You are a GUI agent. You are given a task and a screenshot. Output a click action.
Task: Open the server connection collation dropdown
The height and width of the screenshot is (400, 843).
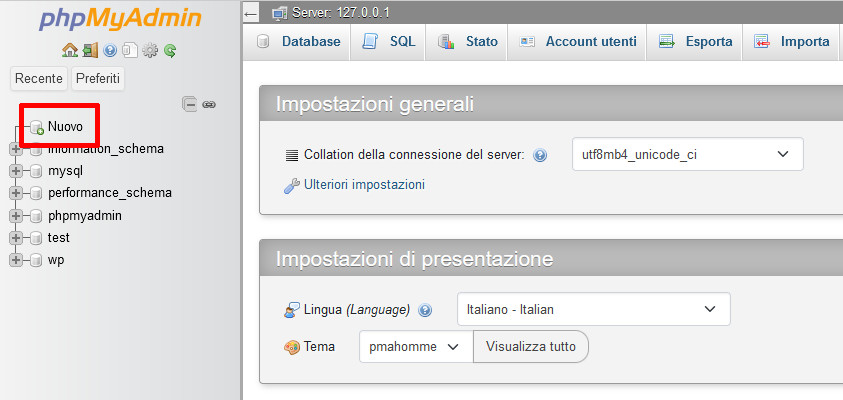[x=688, y=154]
